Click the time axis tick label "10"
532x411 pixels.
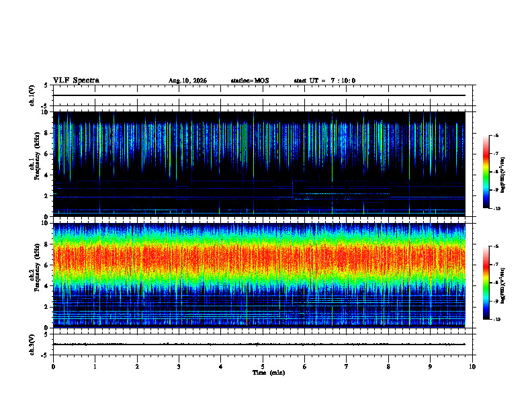(472, 367)
